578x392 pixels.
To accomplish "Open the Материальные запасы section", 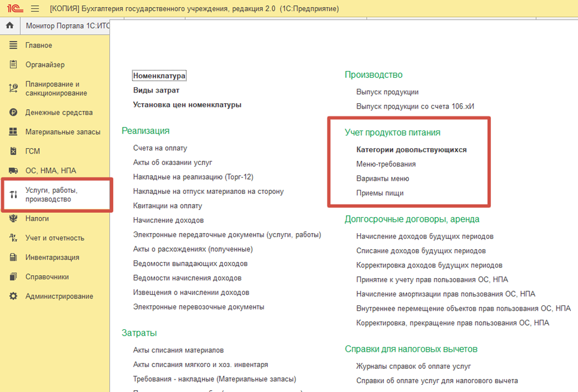I will click(63, 132).
